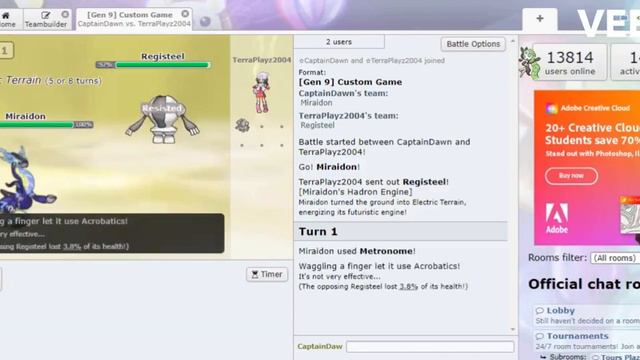Click the CaptainDaw username label
This screenshot has width=640, height=360.
click(x=320, y=347)
